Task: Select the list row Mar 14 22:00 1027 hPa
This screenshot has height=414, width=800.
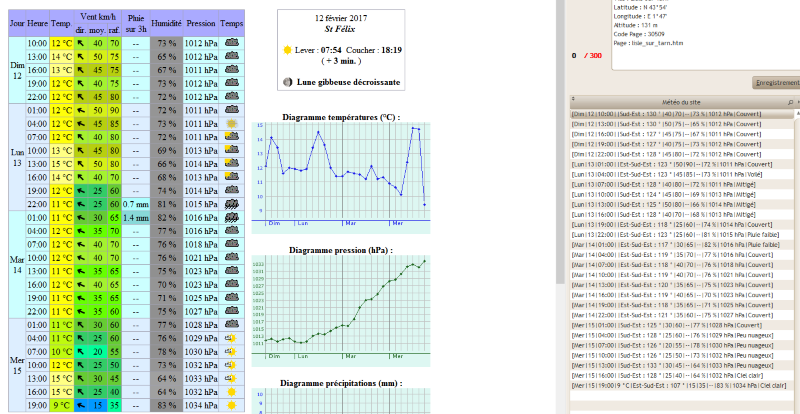Action: (682, 315)
